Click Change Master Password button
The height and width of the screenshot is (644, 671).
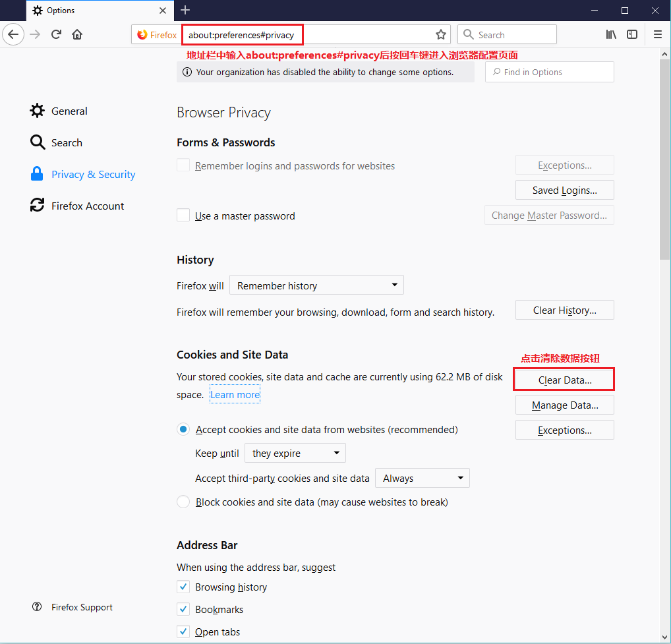[x=549, y=216]
